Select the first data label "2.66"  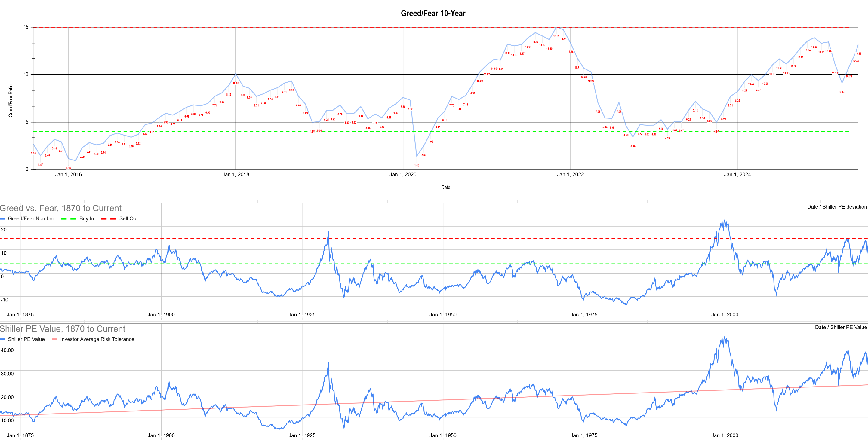33,153
